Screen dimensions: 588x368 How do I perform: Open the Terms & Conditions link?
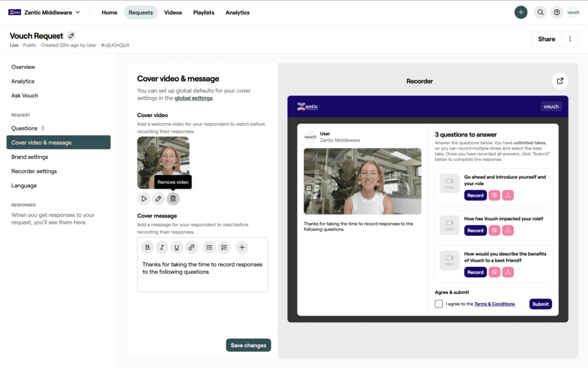[x=494, y=304]
